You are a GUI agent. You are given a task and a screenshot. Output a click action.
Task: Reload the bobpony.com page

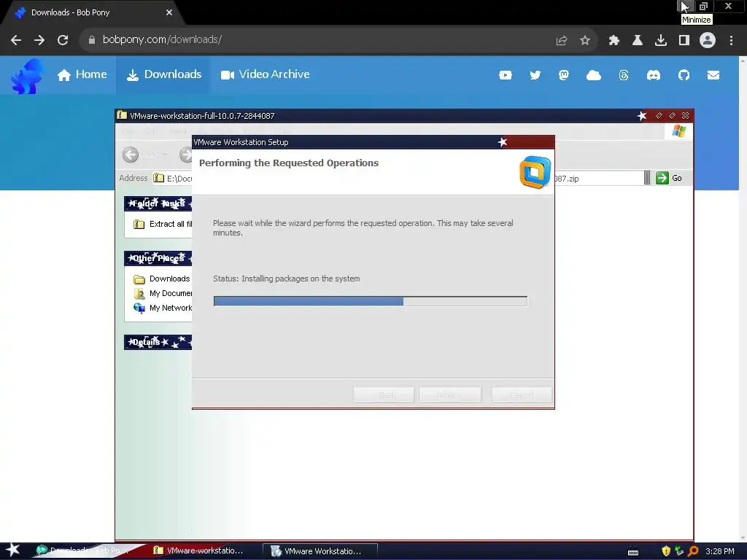[63, 40]
